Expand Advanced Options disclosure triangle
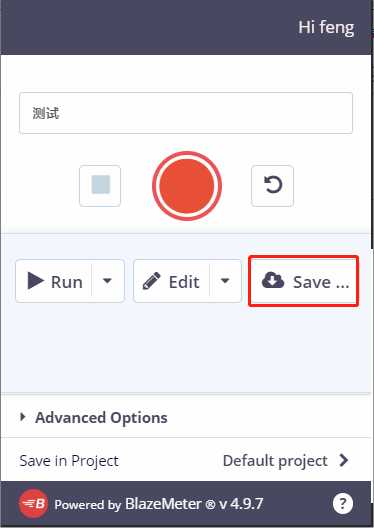This screenshot has height=528, width=374. click(23, 417)
